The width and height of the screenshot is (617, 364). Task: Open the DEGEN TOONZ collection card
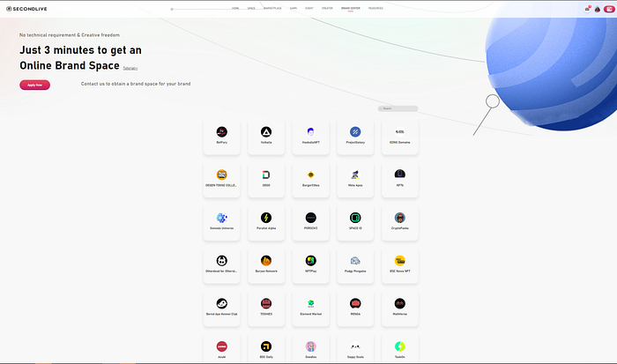pos(221,180)
